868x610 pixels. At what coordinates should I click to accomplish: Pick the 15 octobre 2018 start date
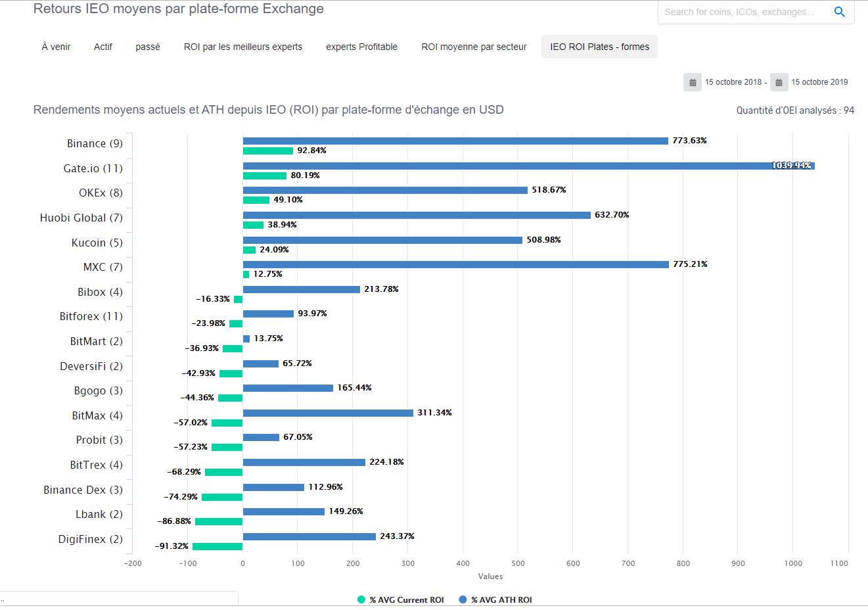click(x=733, y=82)
